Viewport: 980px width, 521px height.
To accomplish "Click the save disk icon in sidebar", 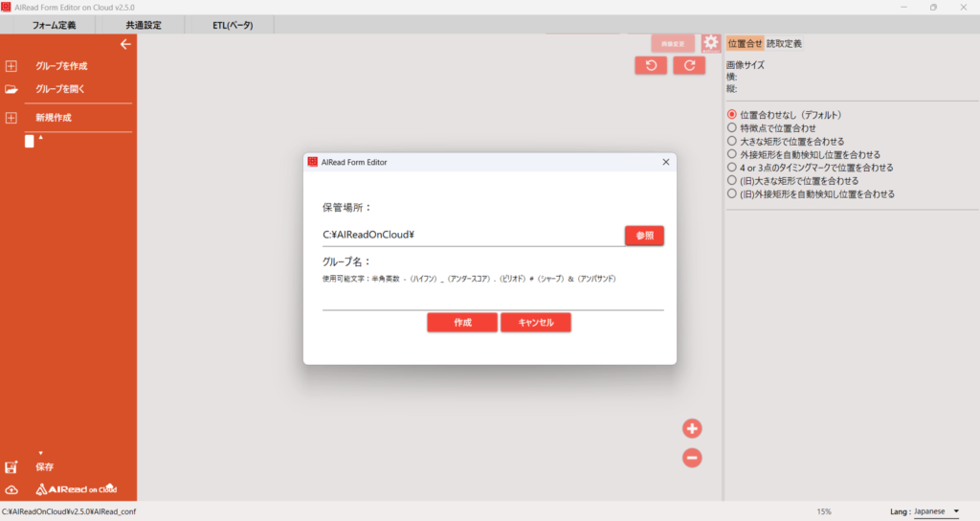I will point(11,467).
